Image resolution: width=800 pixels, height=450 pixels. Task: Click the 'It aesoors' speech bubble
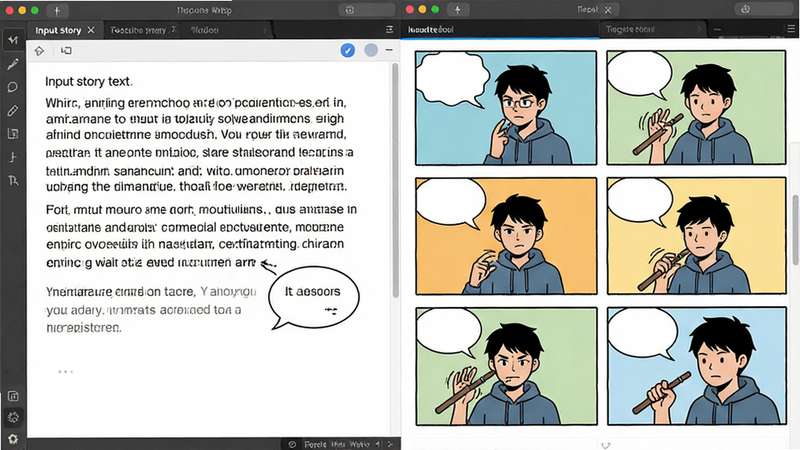tap(313, 298)
